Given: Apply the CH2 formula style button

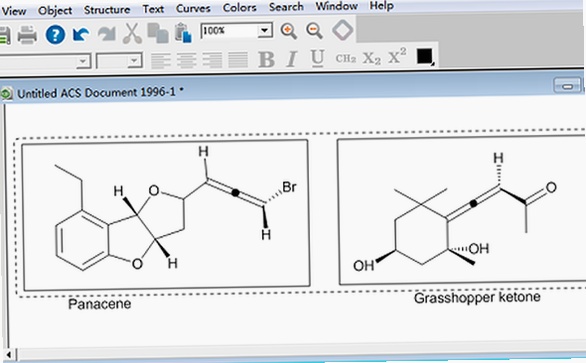Looking at the screenshot, I should [x=346, y=58].
